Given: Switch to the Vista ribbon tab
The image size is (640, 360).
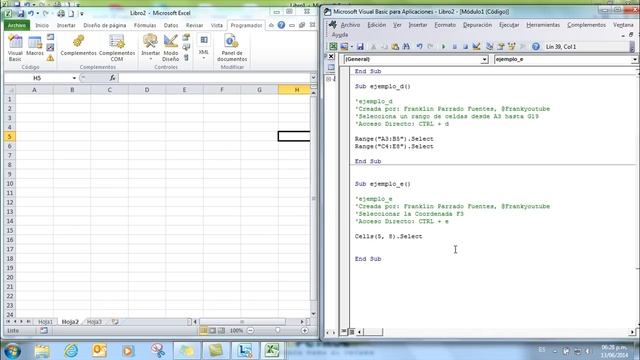Looking at the screenshot, I should click(x=217, y=25).
